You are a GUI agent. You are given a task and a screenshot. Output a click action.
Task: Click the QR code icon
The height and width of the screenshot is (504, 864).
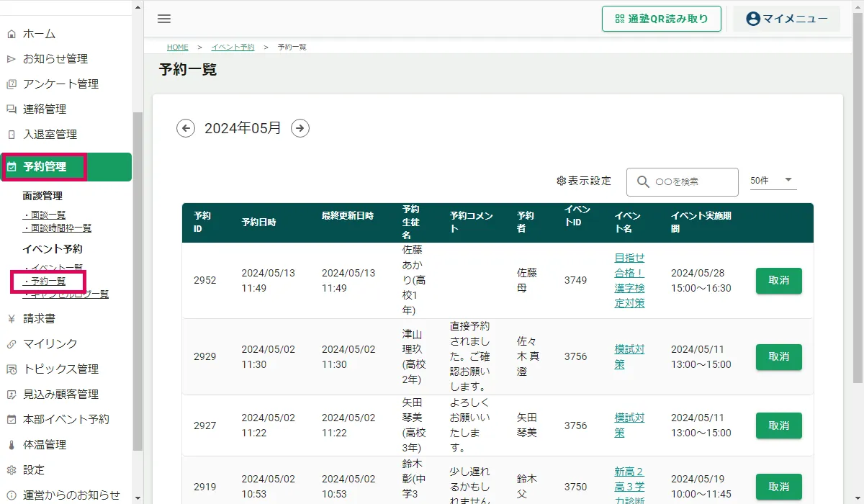coord(619,19)
